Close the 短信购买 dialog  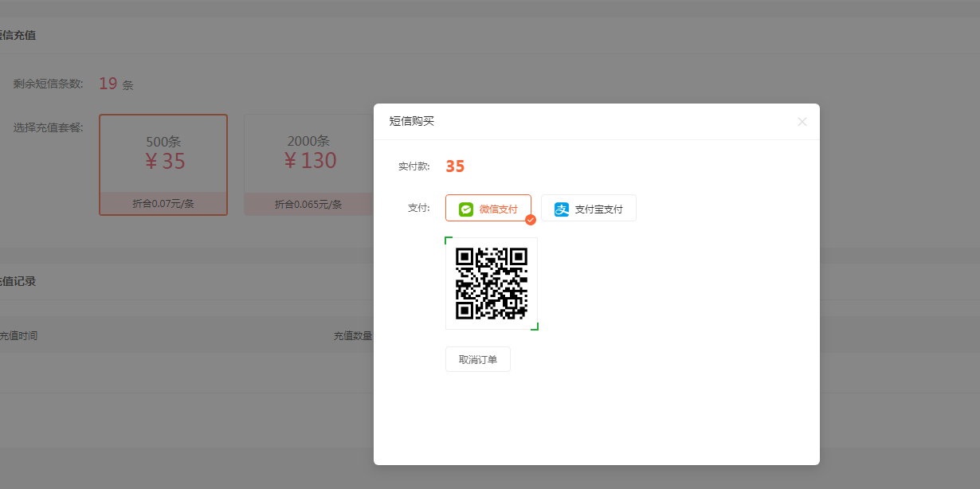coord(802,122)
